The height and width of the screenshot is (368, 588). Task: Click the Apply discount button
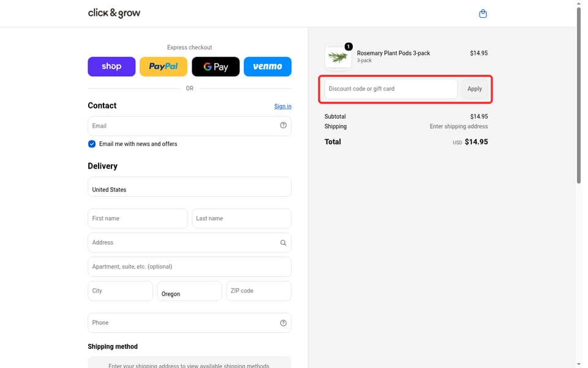[474, 89]
